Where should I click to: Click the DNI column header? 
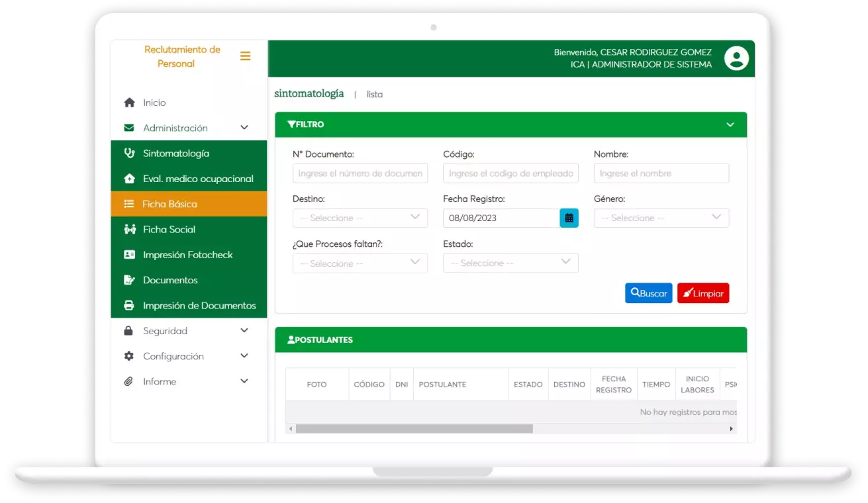[402, 385]
